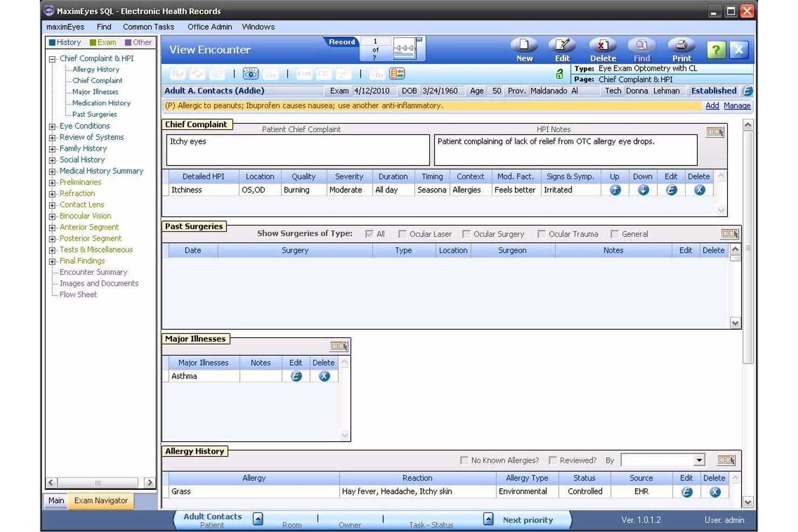This screenshot has height=532, width=798.
Task: Click the green padlock icon
Action: click(559, 74)
